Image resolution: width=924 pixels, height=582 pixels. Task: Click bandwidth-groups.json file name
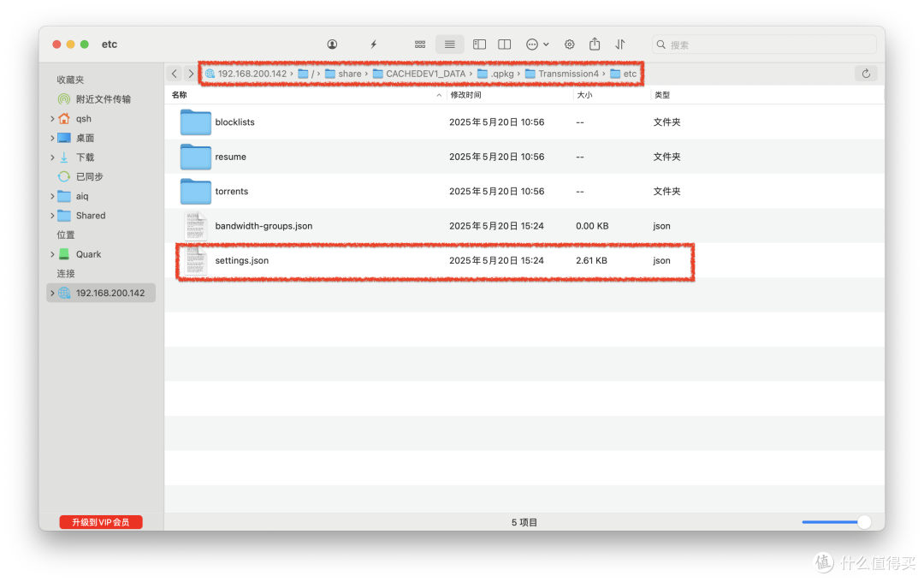(x=264, y=226)
